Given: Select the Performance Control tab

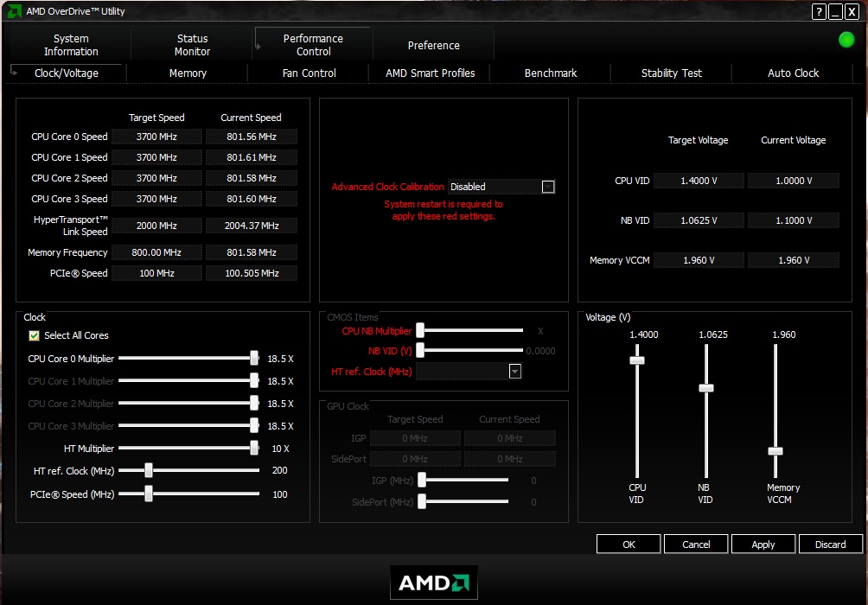Looking at the screenshot, I should point(313,45).
